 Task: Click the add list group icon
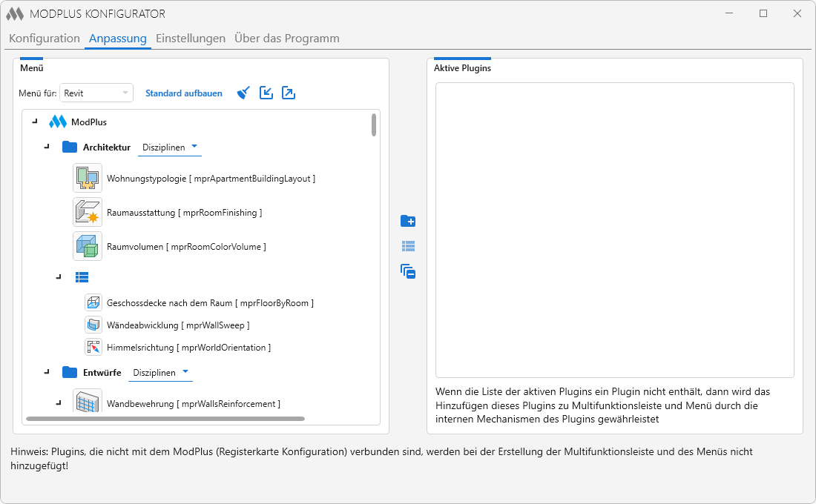tap(408, 246)
